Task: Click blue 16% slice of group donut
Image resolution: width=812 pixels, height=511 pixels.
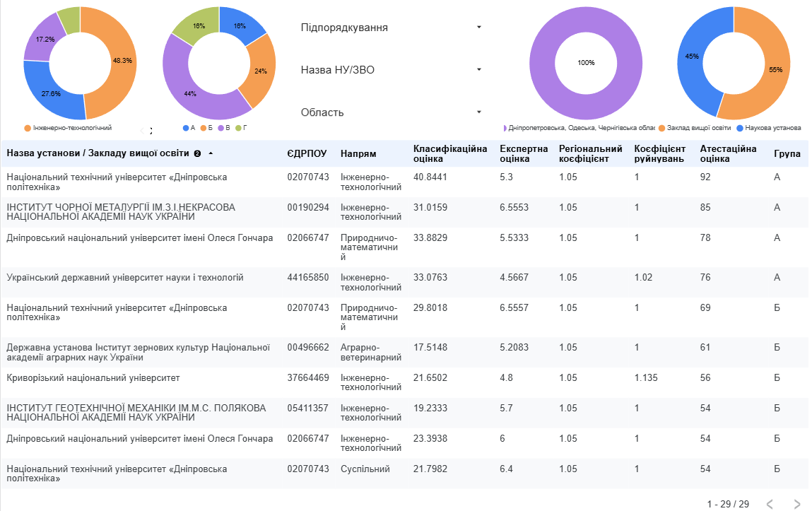Action: coord(240,26)
